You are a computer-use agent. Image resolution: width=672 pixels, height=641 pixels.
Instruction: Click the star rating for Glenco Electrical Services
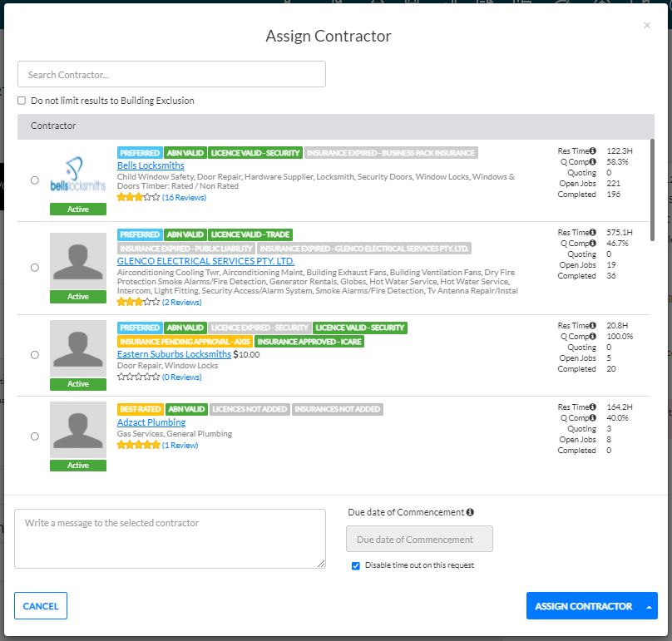[x=138, y=302]
